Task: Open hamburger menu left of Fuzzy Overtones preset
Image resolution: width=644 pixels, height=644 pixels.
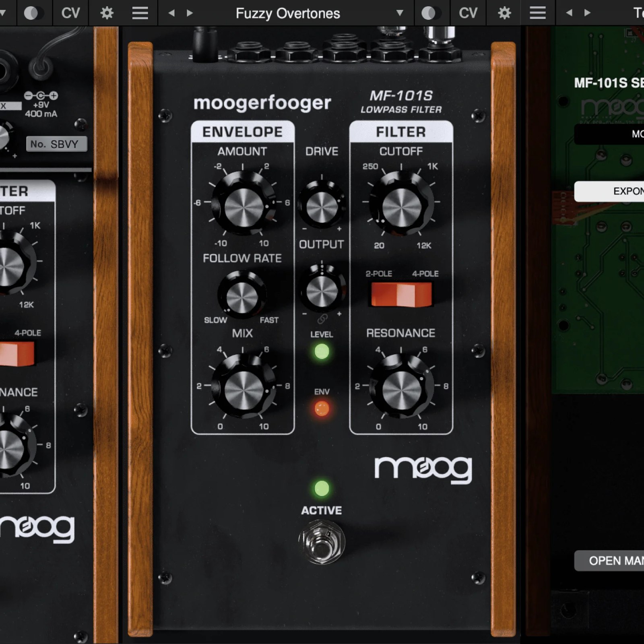Action: (x=140, y=13)
